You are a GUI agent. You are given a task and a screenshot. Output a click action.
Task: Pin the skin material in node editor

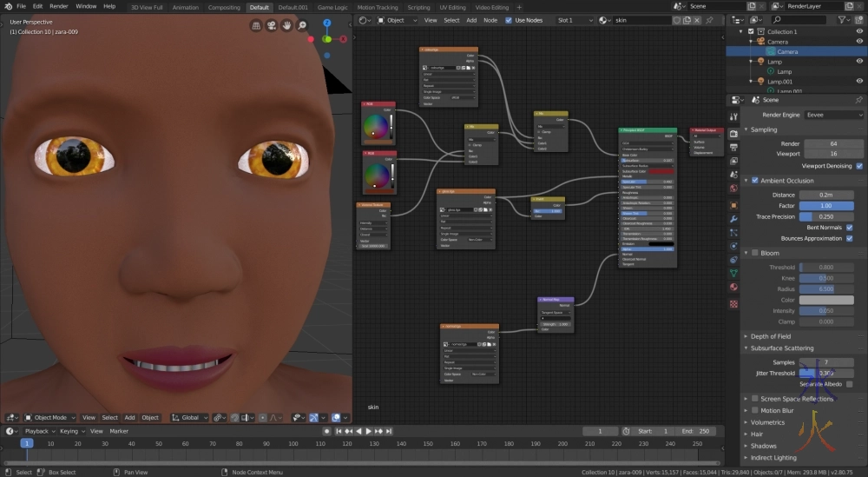tap(710, 20)
